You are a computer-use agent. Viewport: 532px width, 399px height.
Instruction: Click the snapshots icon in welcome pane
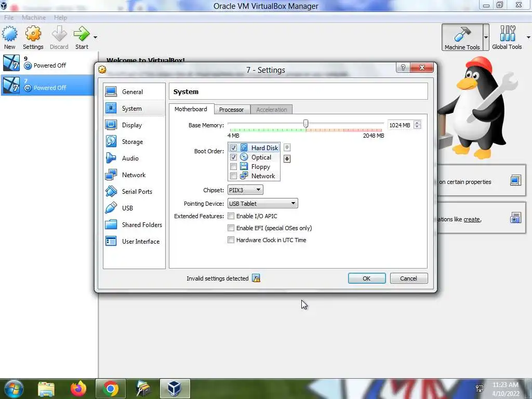[515, 218]
